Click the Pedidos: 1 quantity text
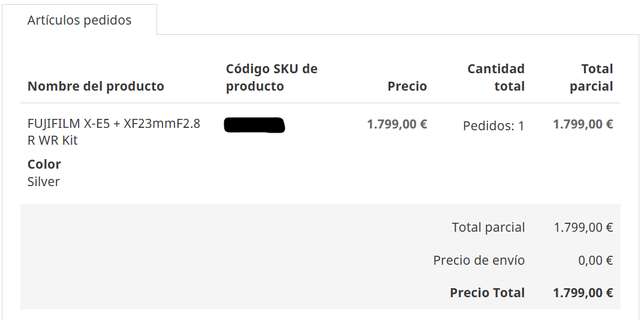This screenshot has width=644, height=320. click(x=493, y=126)
